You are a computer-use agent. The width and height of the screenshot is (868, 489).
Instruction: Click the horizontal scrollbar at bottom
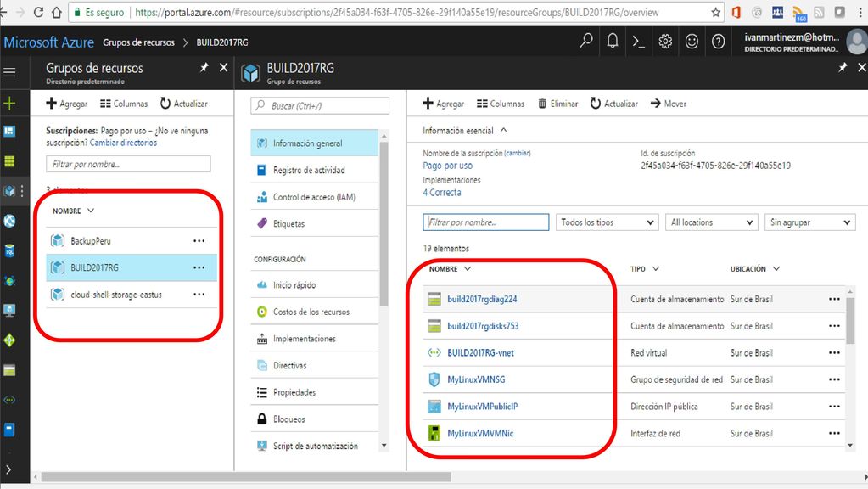[246, 477]
